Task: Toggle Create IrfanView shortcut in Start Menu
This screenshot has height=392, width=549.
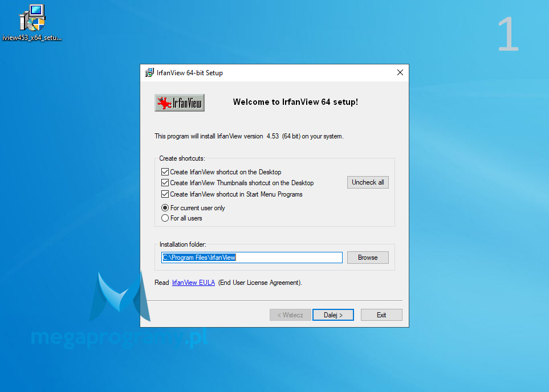Action: (232, 194)
